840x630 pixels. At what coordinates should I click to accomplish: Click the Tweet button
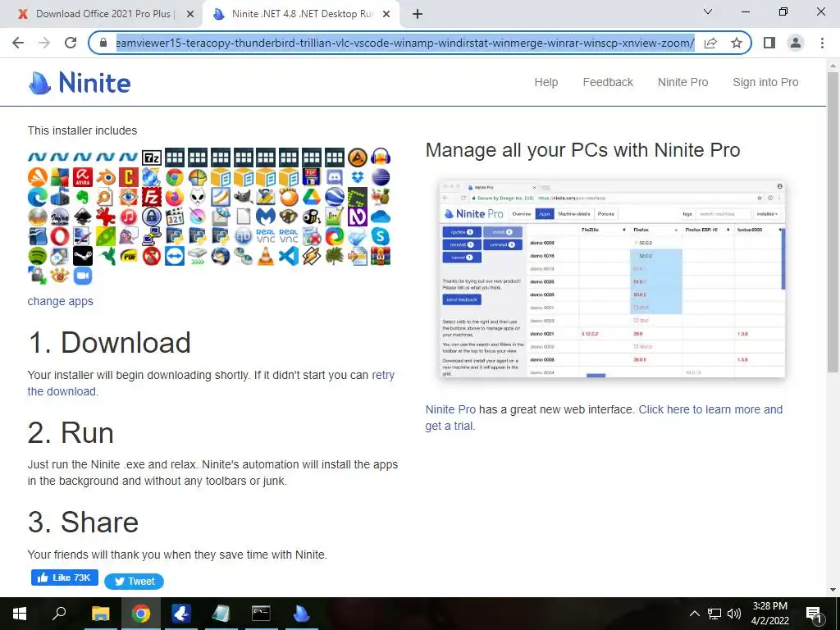coord(134,582)
